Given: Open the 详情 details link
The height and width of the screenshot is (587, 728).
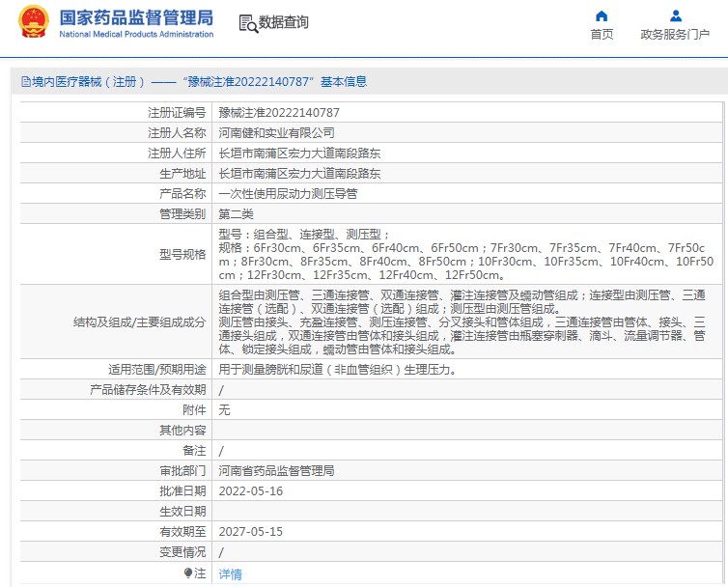Looking at the screenshot, I should pos(231,574).
